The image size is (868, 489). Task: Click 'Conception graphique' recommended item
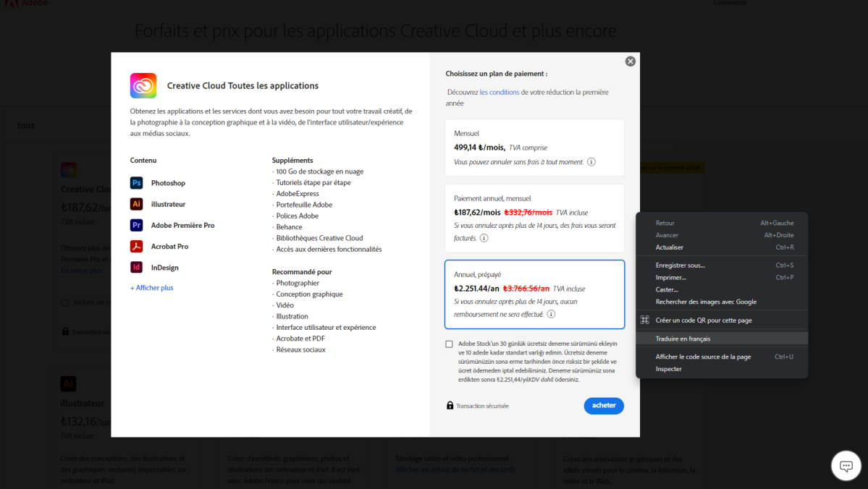pos(309,294)
